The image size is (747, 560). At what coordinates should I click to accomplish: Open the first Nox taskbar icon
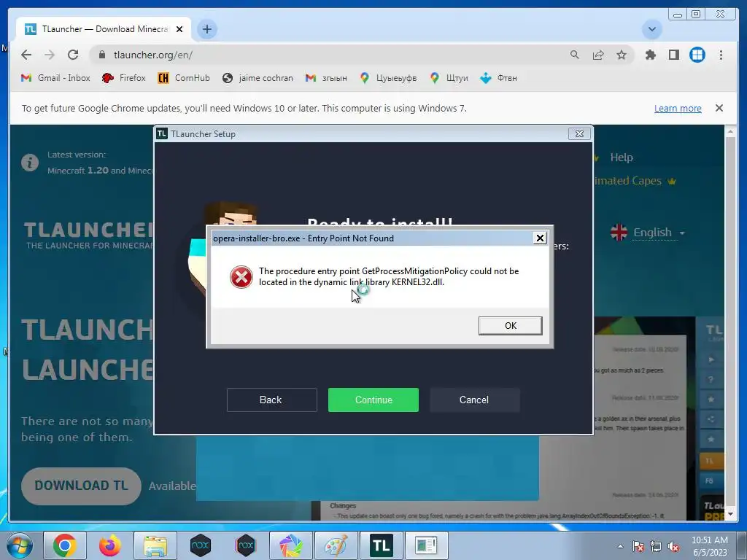point(201,545)
